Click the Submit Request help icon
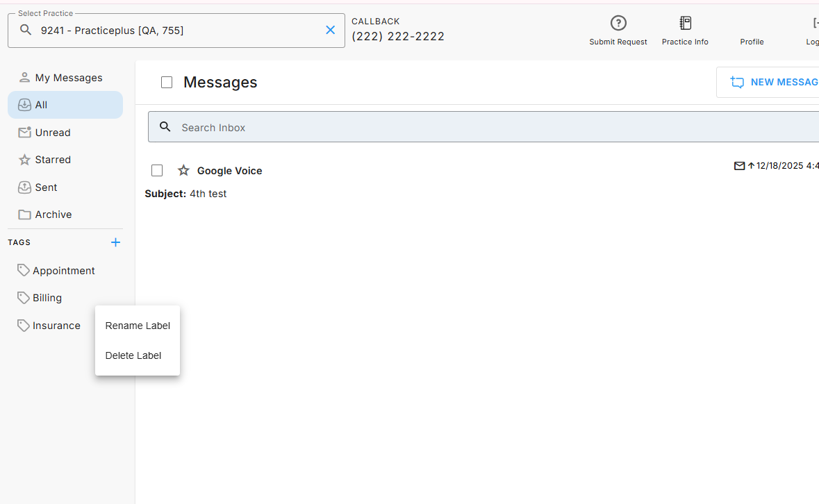The height and width of the screenshot is (504, 819). pyautogui.click(x=618, y=24)
